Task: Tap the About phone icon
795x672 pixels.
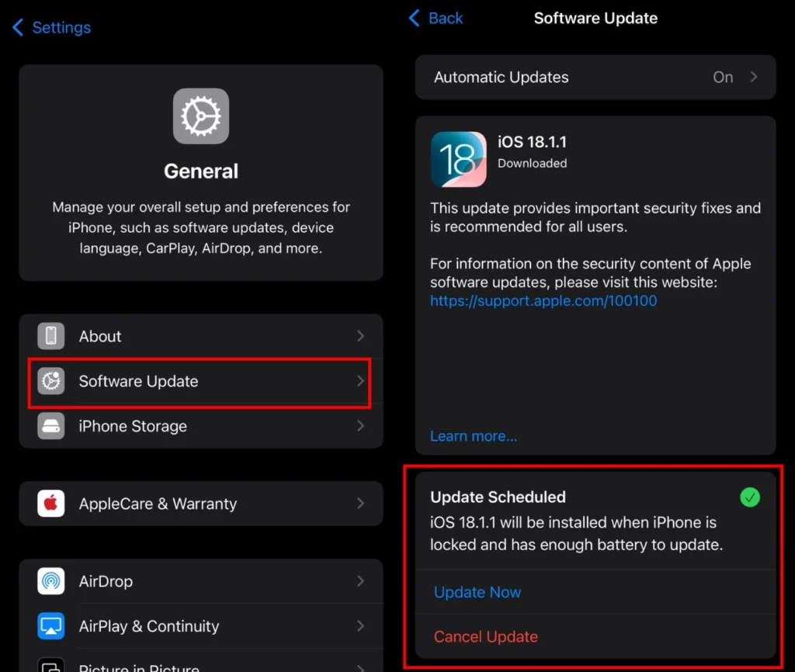Action: [x=51, y=336]
